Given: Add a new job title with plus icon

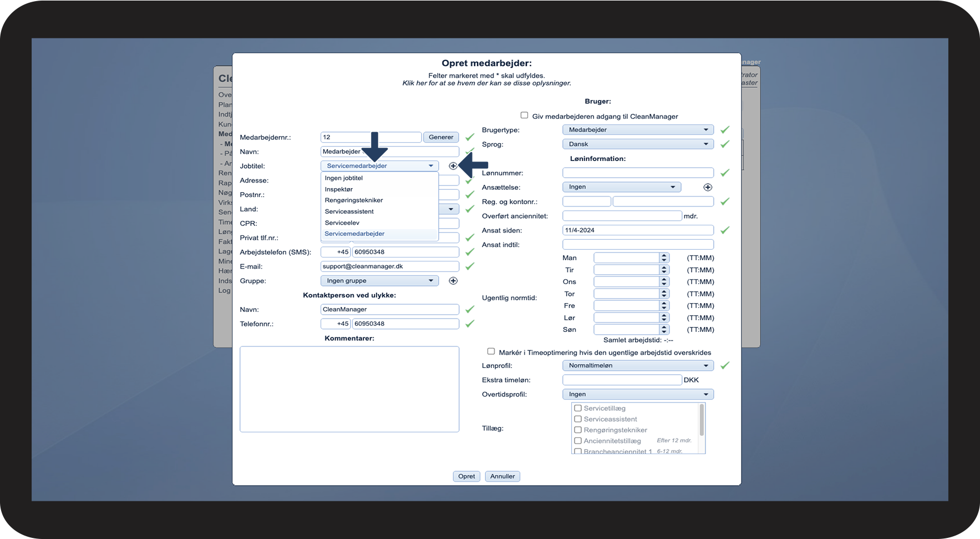Looking at the screenshot, I should pos(453,166).
